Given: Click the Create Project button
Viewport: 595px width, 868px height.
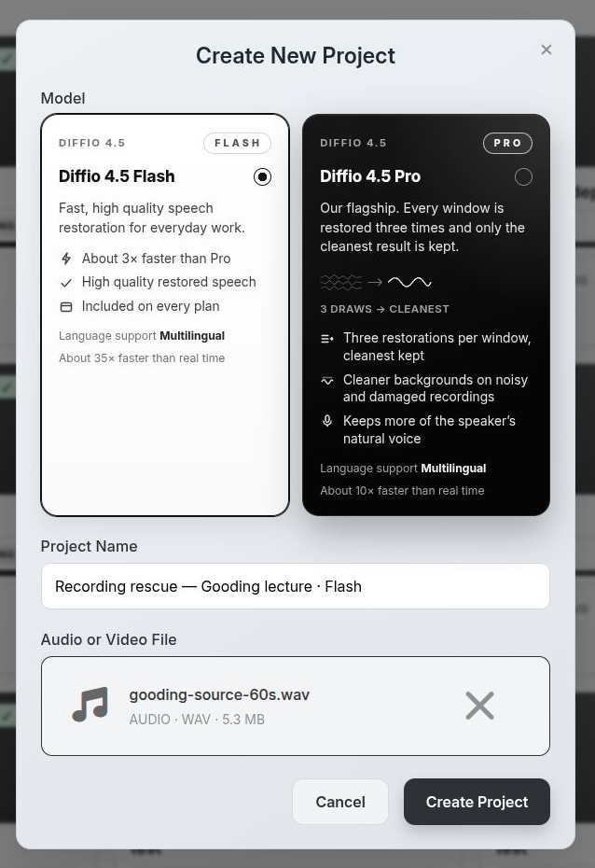Looking at the screenshot, I should (x=477, y=802).
